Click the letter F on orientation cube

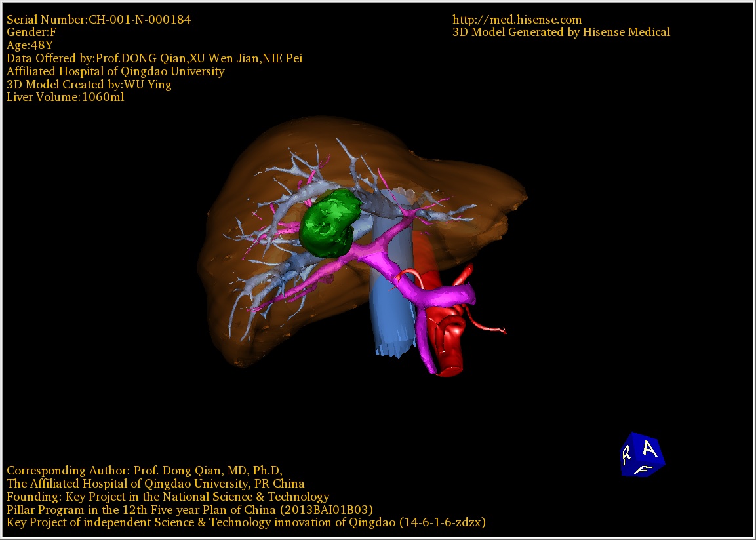pos(643,469)
